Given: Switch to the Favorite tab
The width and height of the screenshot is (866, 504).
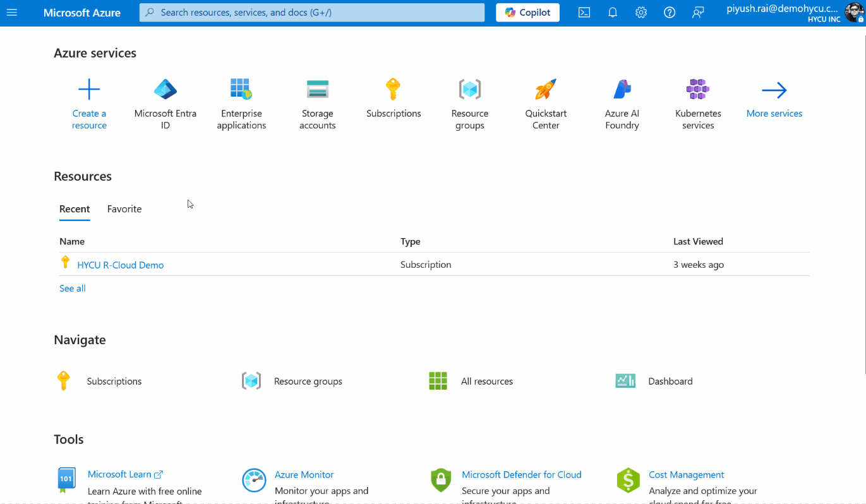Looking at the screenshot, I should [124, 209].
